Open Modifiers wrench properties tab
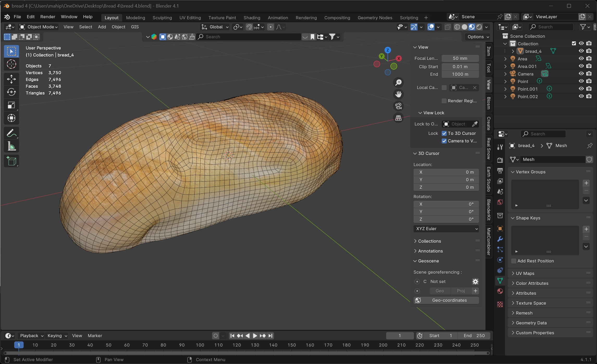Image resolution: width=597 pixels, height=364 pixels. (x=500, y=239)
